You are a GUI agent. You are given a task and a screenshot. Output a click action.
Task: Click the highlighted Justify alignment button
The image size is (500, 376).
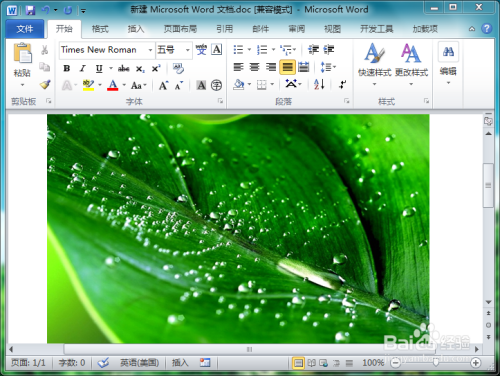[x=287, y=67]
